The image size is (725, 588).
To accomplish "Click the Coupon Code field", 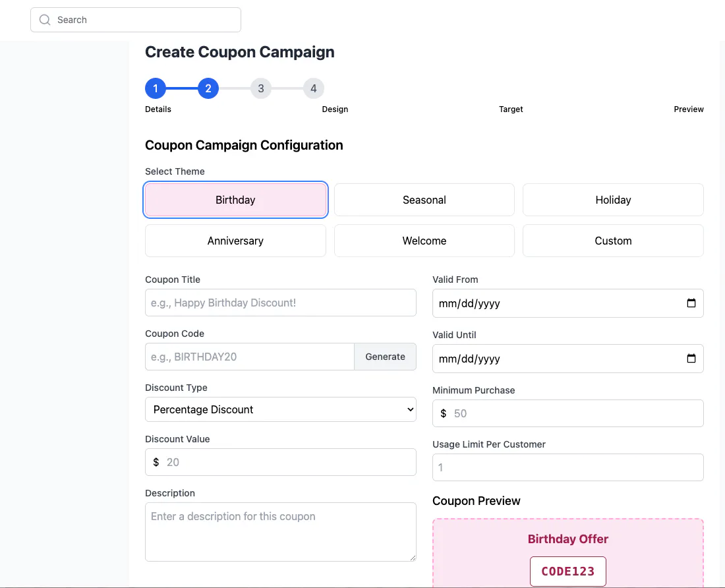I will pos(250,357).
